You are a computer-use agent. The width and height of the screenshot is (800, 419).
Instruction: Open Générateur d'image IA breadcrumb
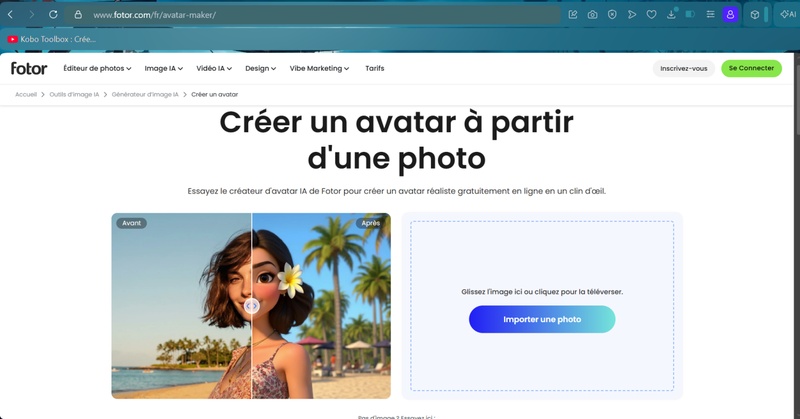[145, 94]
